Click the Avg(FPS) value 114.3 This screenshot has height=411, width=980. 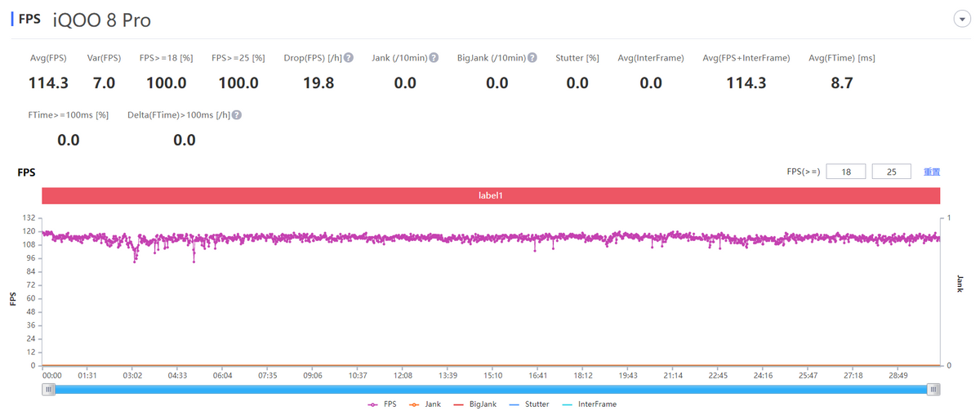click(48, 83)
